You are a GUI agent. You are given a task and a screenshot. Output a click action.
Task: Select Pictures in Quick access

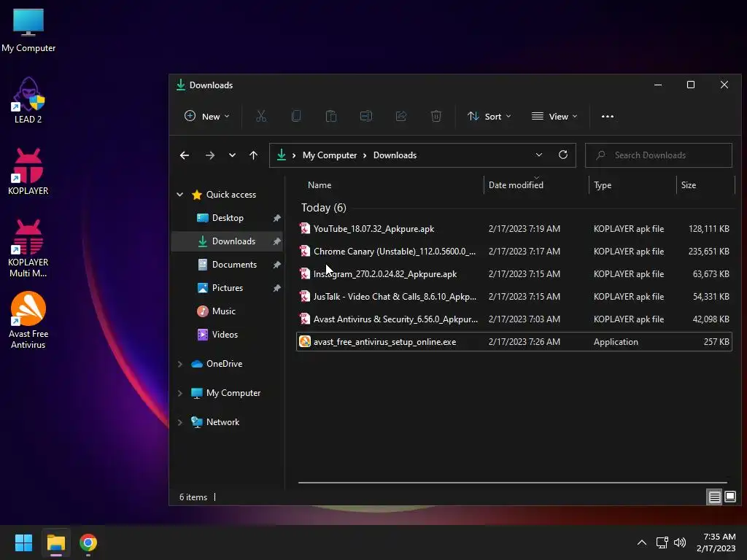228,288
